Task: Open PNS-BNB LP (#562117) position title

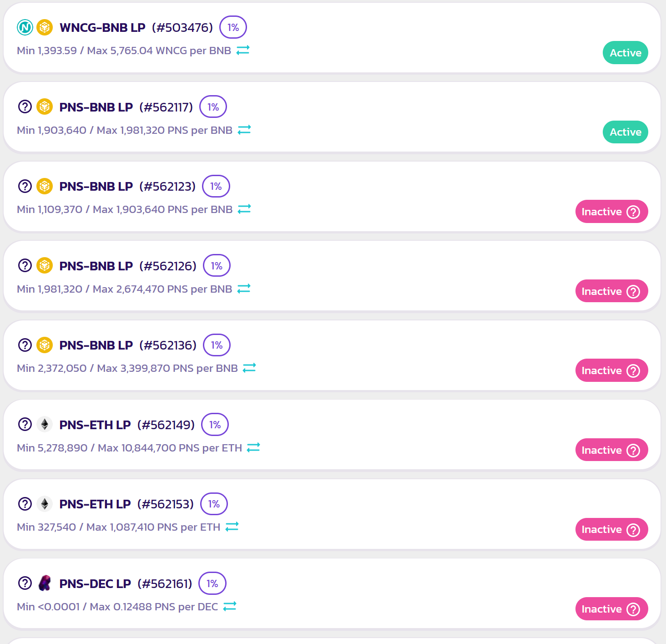Action: pos(126,107)
